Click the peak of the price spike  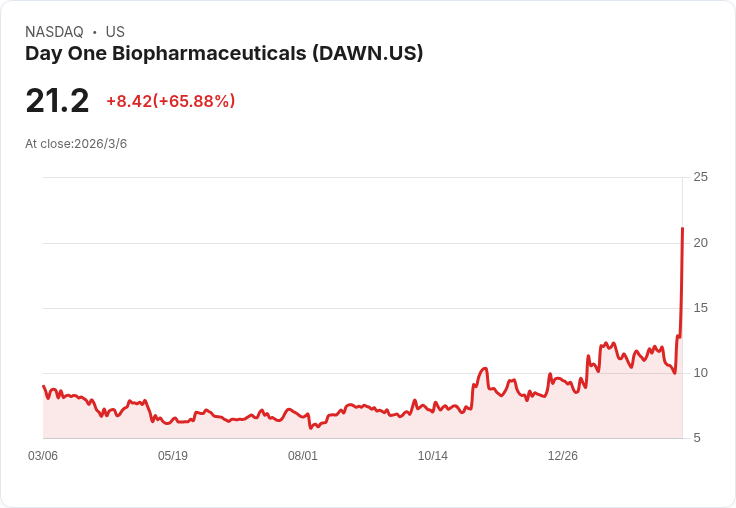(x=682, y=228)
